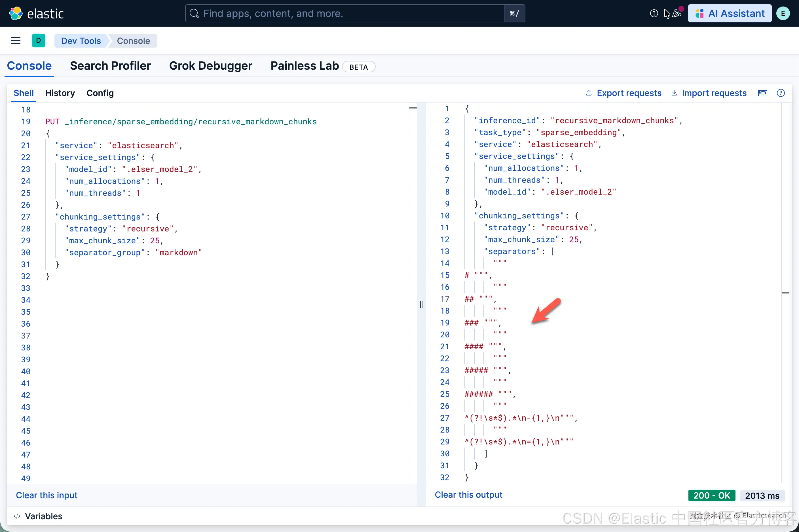Open the Config tab
The width and height of the screenshot is (799, 532).
[100, 93]
